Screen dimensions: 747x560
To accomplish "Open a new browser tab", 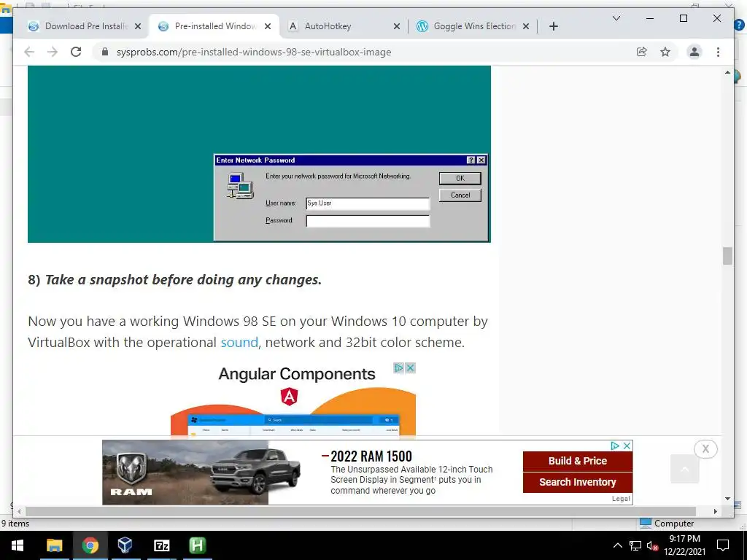I will click(x=553, y=26).
